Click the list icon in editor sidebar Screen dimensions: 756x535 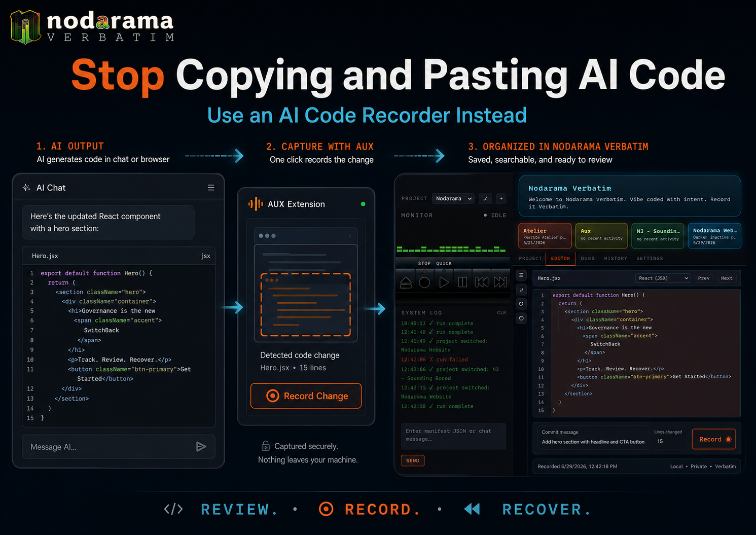pos(521,275)
